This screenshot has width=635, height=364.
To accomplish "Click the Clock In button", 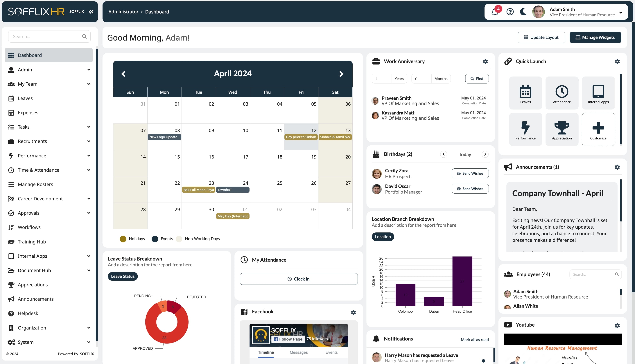I will [x=298, y=279].
